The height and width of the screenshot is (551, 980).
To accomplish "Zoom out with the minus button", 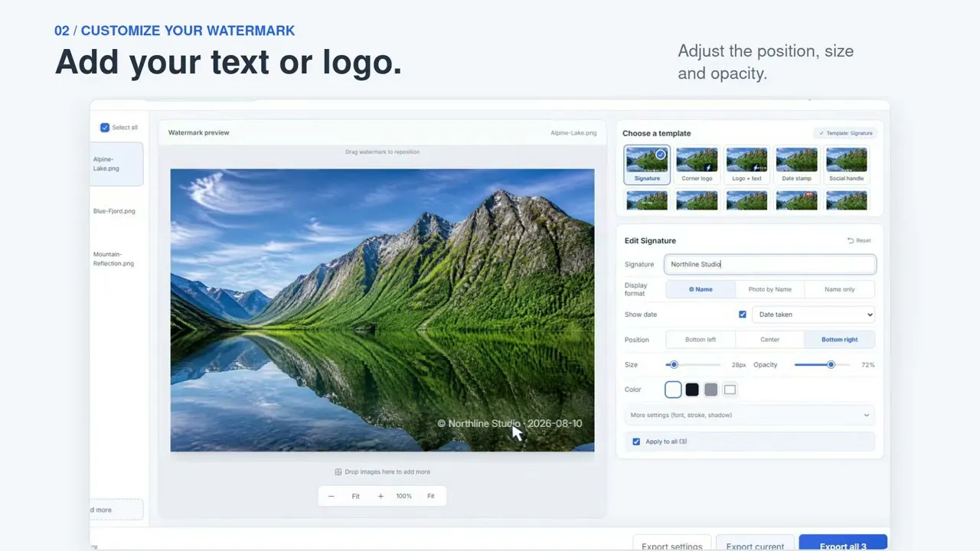I will (332, 496).
